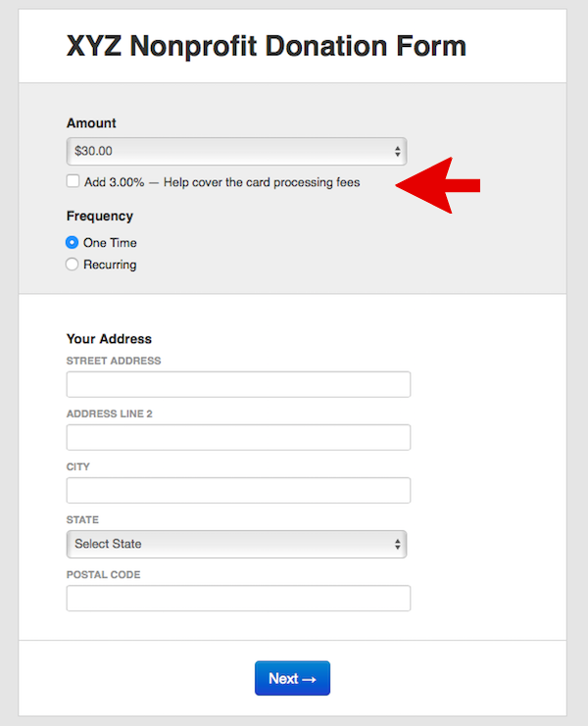588x726 pixels.
Task: Click the up-down arrows on the State selector
Action: point(397,544)
